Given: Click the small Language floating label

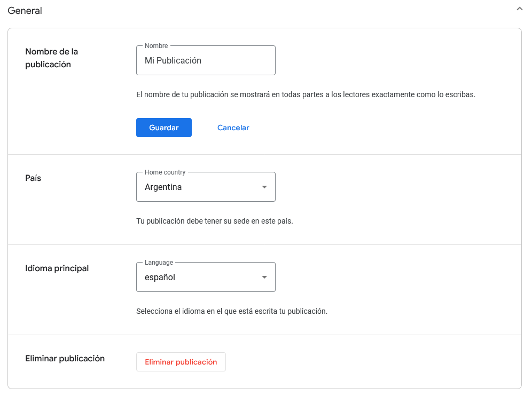Looking at the screenshot, I should (x=159, y=263).
